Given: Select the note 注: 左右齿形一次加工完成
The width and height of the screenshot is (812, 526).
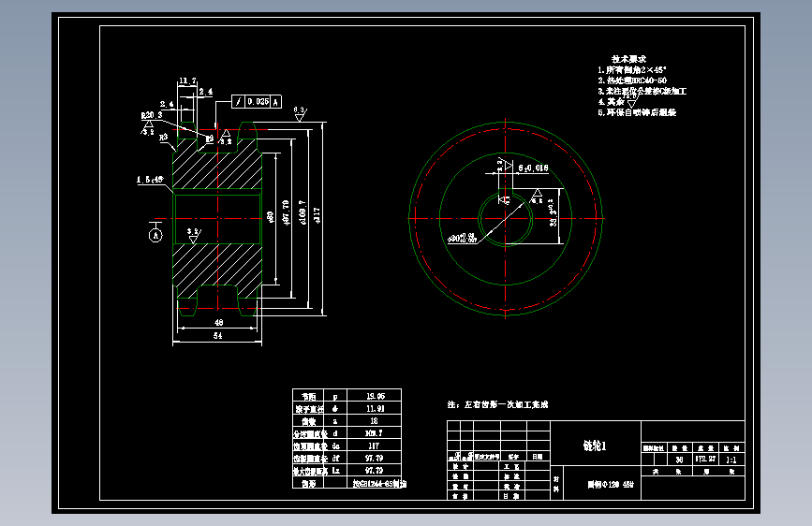Looking at the screenshot, I should tap(497, 404).
